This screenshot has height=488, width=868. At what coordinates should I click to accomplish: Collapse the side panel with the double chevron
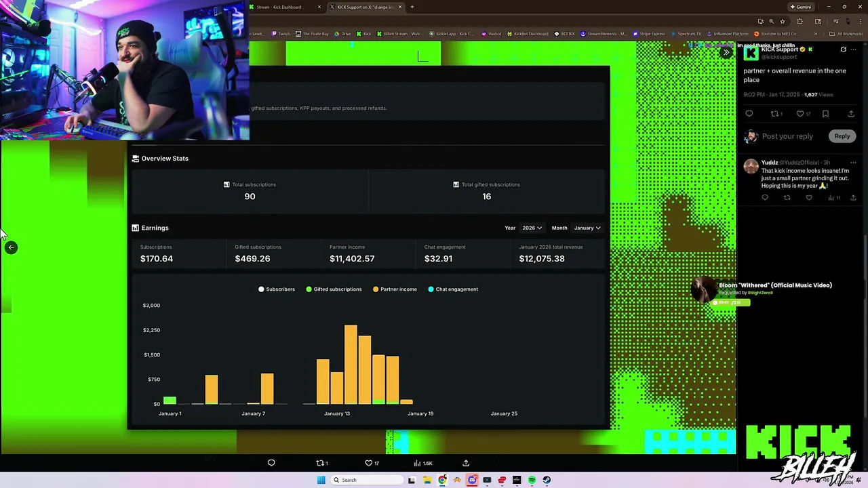coord(726,52)
